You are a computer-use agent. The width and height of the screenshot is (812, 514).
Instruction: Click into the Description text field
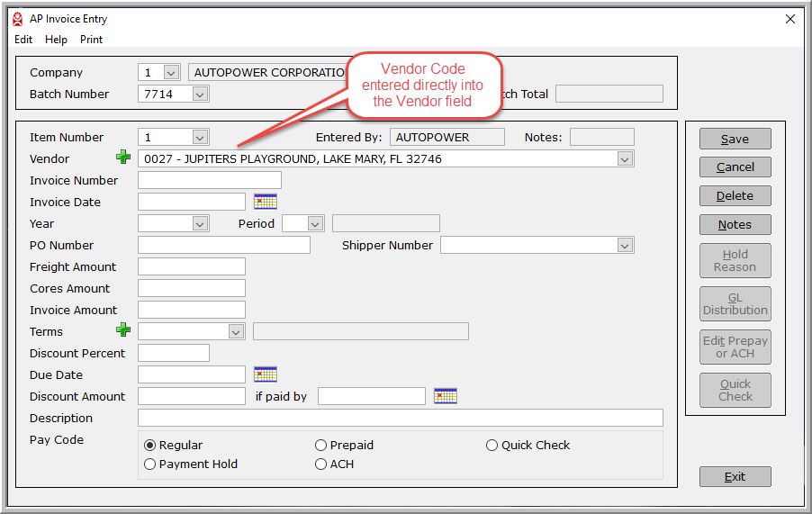(400, 418)
